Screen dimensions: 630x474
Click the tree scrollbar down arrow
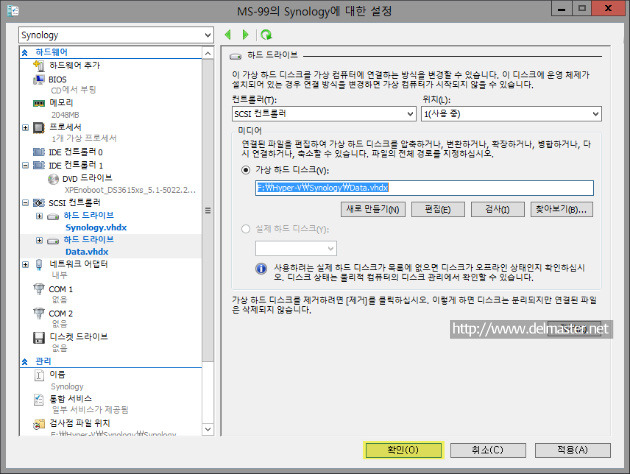[208, 429]
